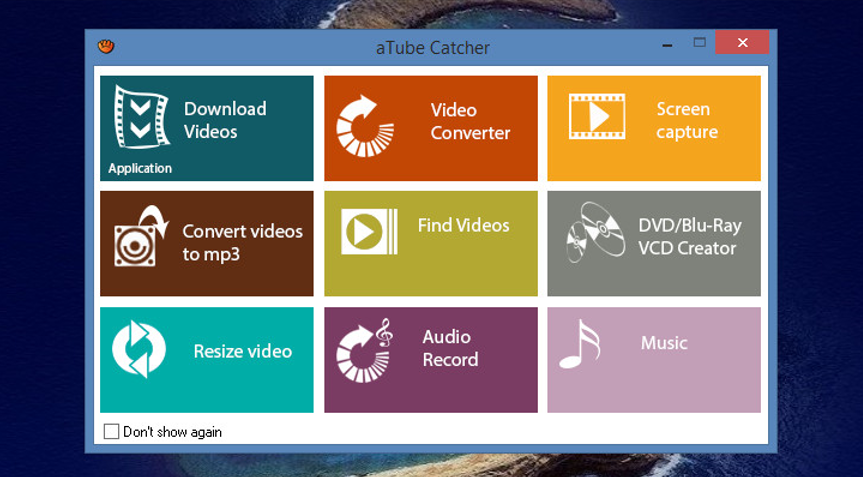Enable the Don't show again checkbox

point(111,431)
